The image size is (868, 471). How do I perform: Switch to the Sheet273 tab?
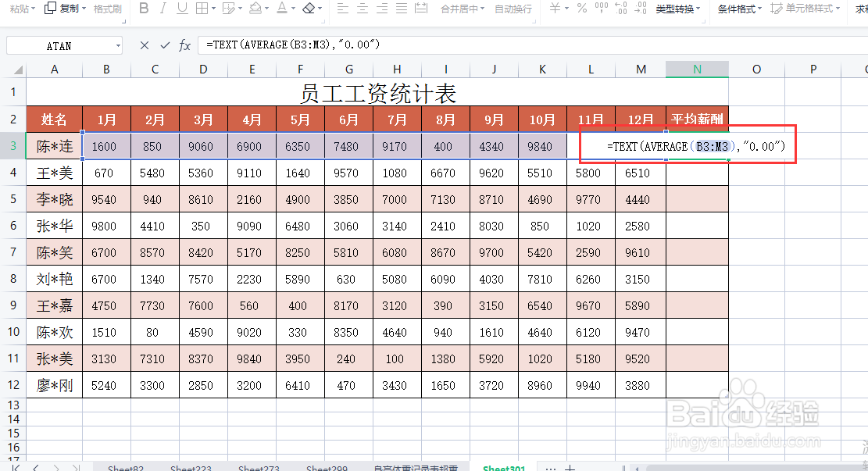[259, 468]
